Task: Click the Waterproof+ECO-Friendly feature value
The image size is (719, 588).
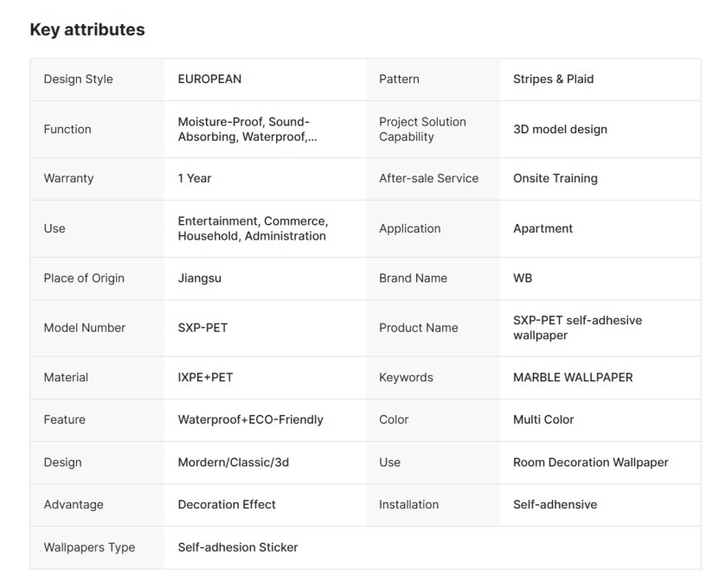Action: [x=250, y=419]
